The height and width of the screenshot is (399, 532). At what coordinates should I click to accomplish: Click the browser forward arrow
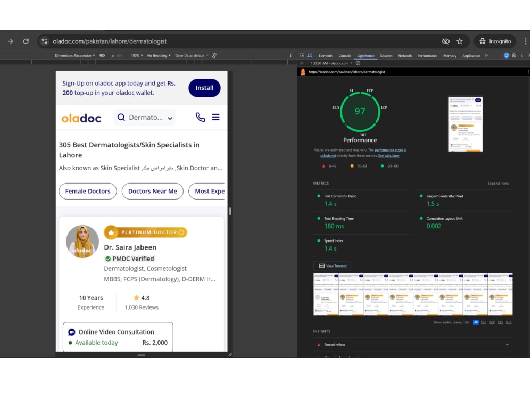pyautogui.click(x=11, y=41)
